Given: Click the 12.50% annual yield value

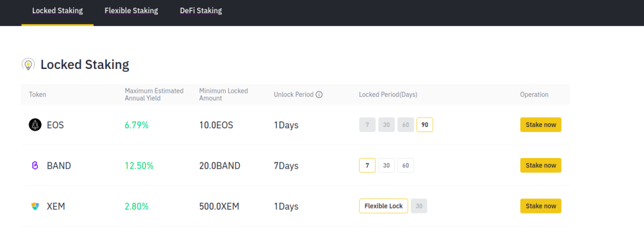Looking at the screenshot, I should 139,166.
